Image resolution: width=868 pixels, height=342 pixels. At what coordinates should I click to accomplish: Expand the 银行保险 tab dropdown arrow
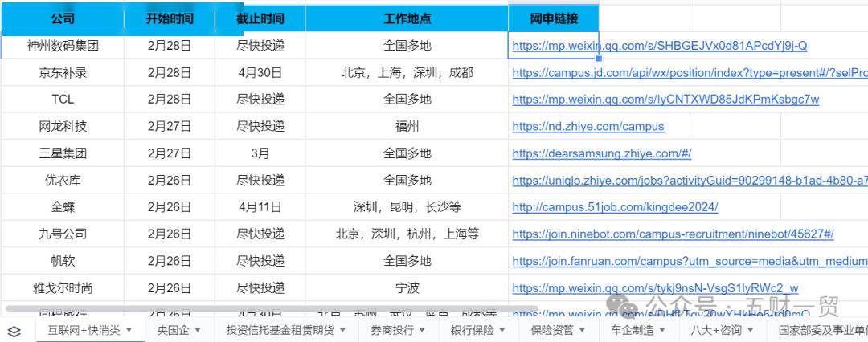[502, 331]
